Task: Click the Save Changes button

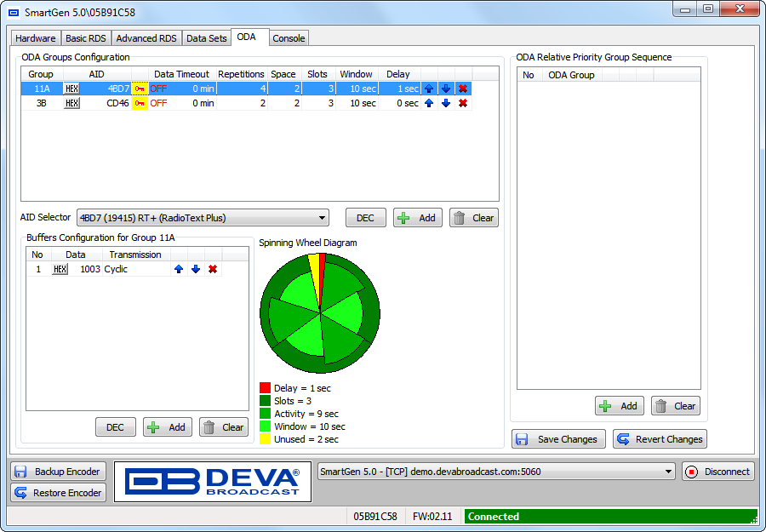Action: (x=558, y=439)
